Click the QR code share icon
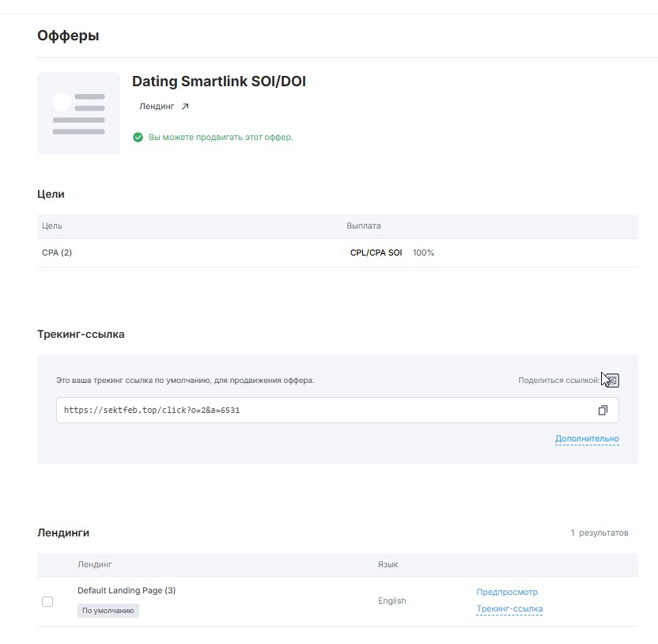 (611, 381)
